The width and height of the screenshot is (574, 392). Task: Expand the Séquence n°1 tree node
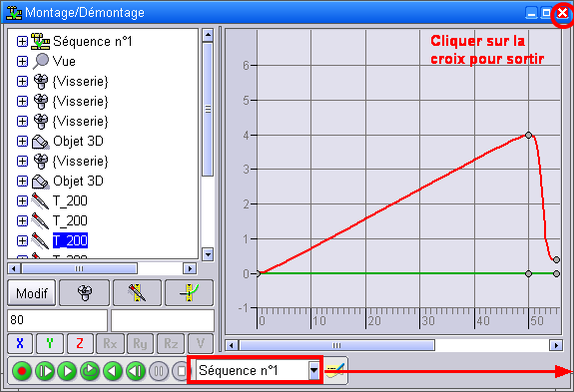tap(22, 41)
